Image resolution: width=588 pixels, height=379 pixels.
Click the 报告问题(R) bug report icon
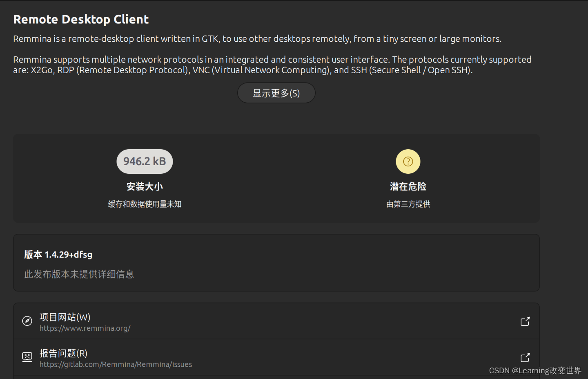(x=27, y=357)
